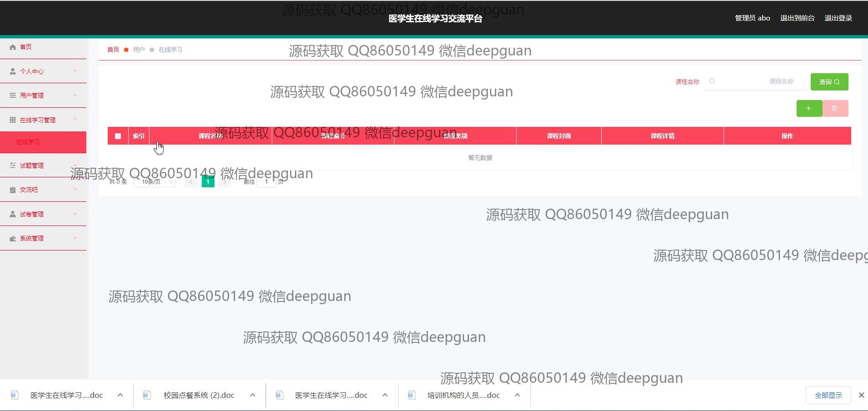Go to next page with right arrow
Image resolution: width=868 pixels, height=411 pixels.
click(x=225, y=182)
